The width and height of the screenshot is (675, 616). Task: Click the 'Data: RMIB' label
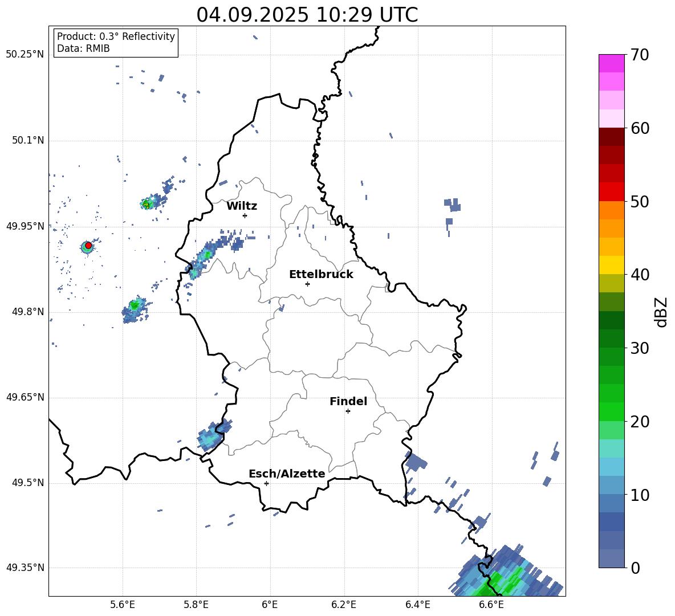tap(83, 48)
